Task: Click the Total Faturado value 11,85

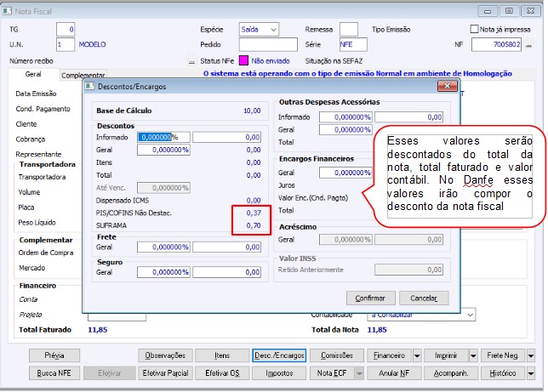Action: coord(98,330)
